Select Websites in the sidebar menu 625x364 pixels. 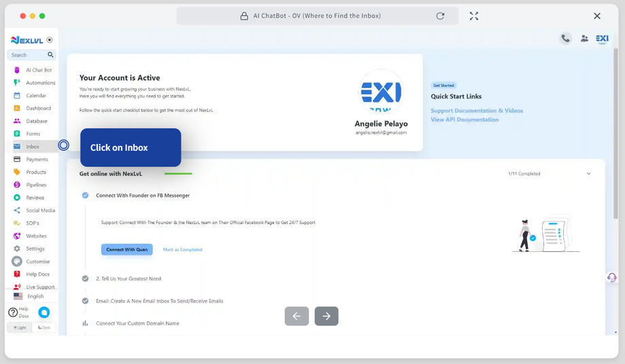[36, 236]
